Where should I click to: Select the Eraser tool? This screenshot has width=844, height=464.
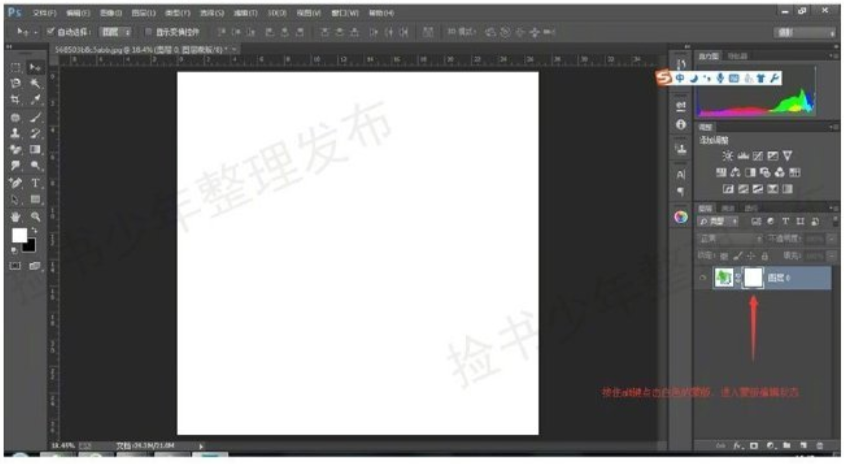(x=16, y=150)
